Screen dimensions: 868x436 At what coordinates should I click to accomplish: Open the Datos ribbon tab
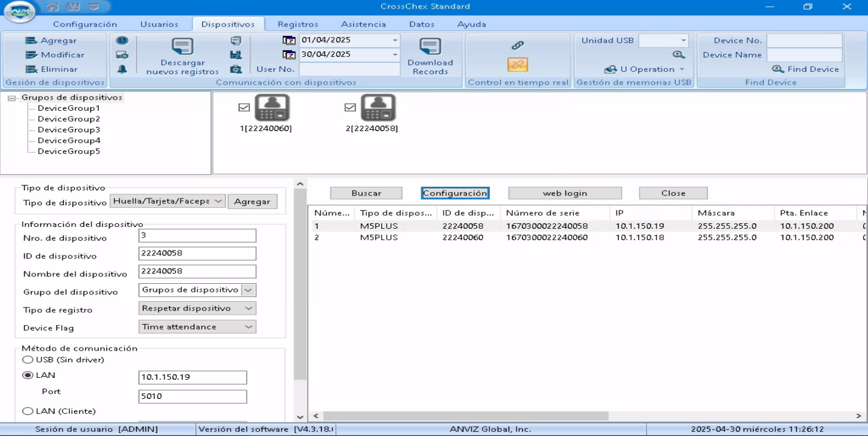click(x=421, y=24)
